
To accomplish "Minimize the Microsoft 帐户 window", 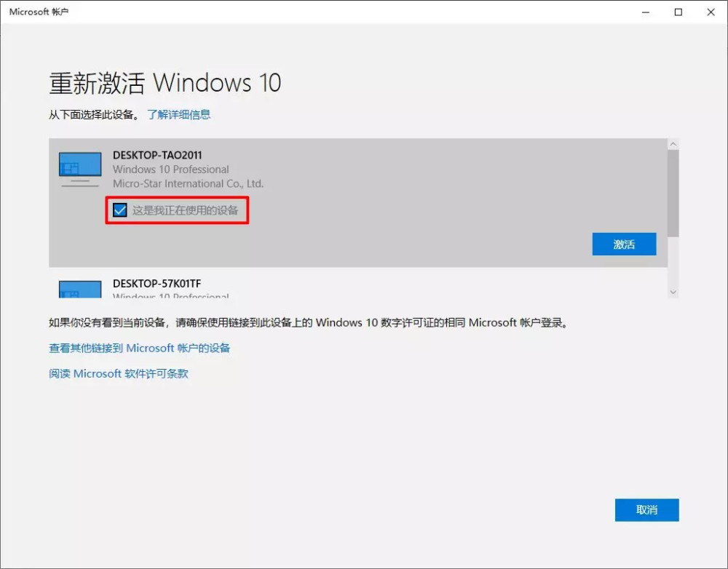I will click(x=645, y=12).
